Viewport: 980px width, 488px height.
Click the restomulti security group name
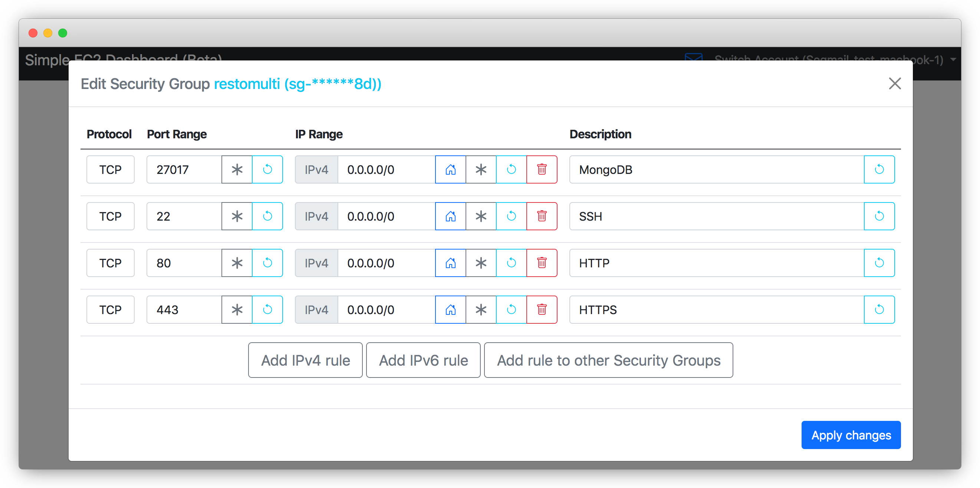[x=297, y=84]
